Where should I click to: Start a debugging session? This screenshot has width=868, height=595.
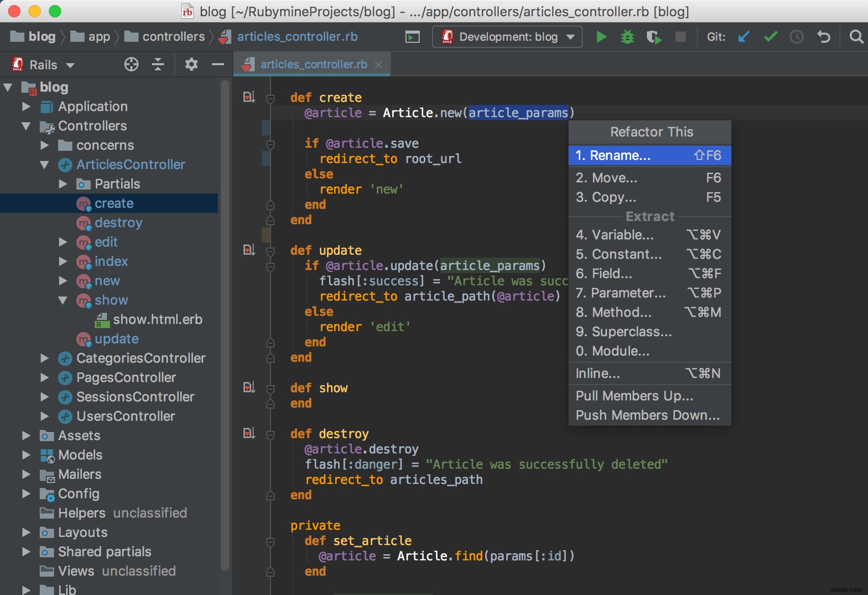coord(628,36)
